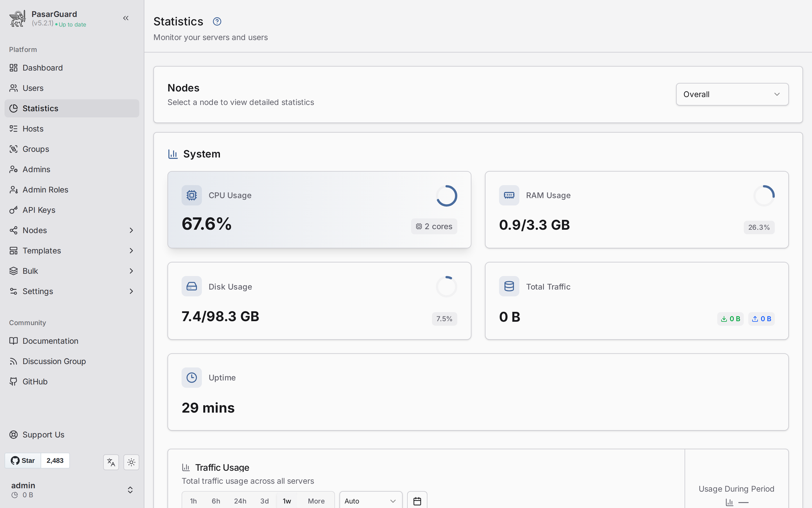
Task: Open the More time range options
Action: click(x=316, y=501)
